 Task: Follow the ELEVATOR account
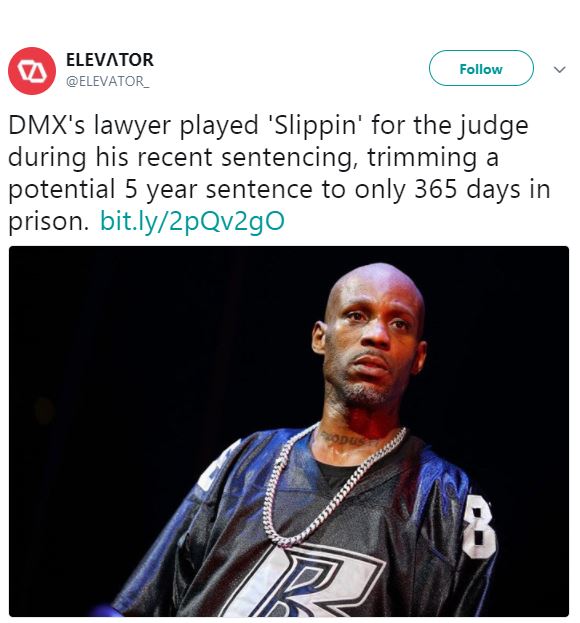[x=481, y=68]
